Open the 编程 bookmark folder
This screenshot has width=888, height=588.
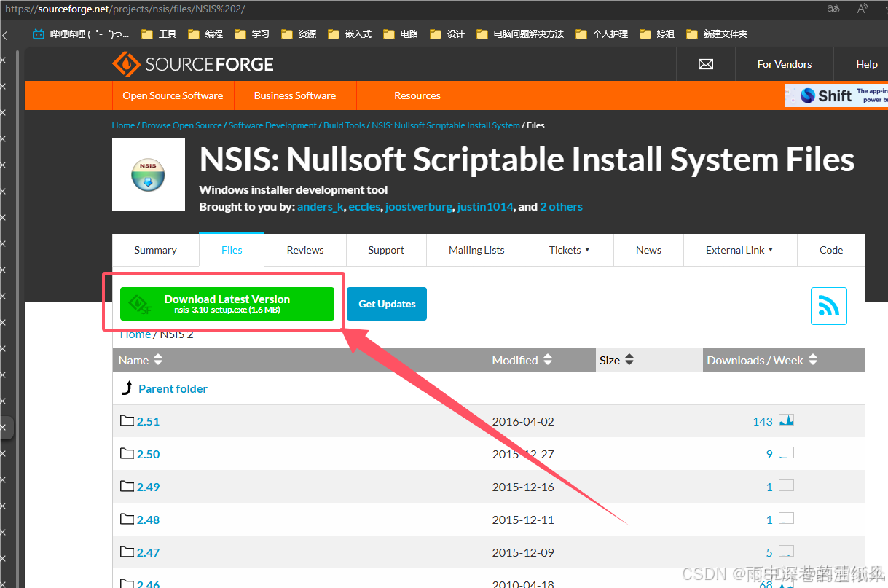click(x=205, y=34)
